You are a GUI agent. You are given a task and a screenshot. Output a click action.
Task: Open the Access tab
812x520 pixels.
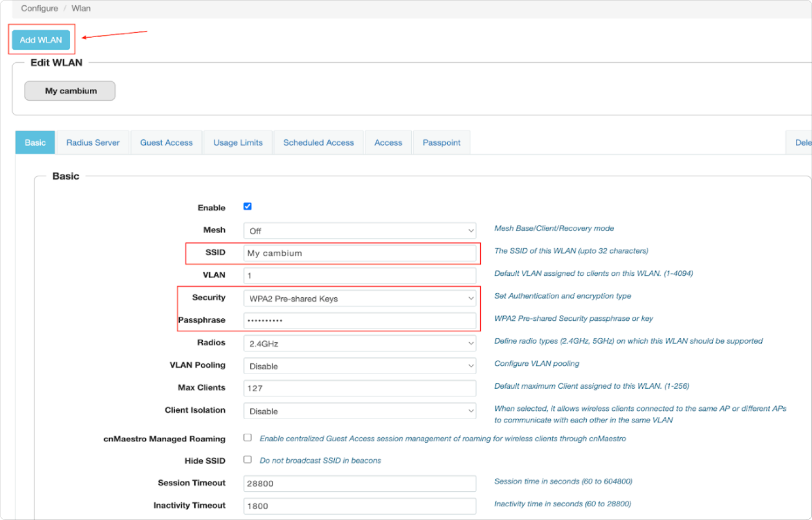point(388,143)
